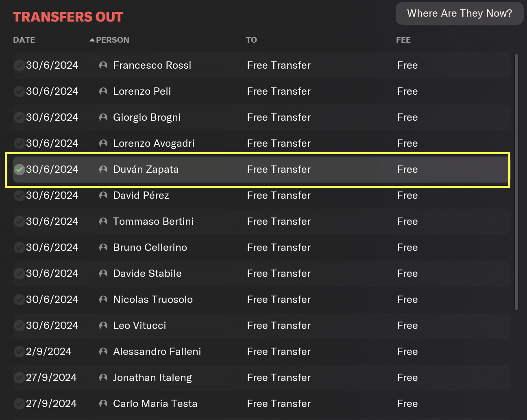
Task: Open Lorenzo Avogadri's player profile
Action: (154, 144)
